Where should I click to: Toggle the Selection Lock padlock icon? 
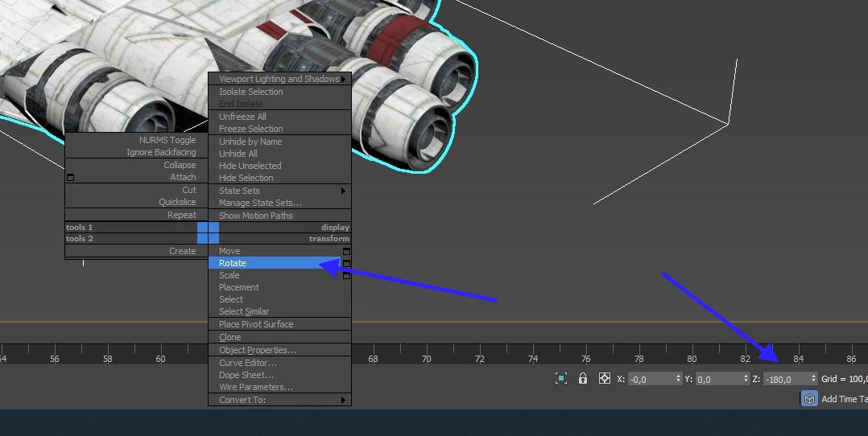[x=583, y=378]
